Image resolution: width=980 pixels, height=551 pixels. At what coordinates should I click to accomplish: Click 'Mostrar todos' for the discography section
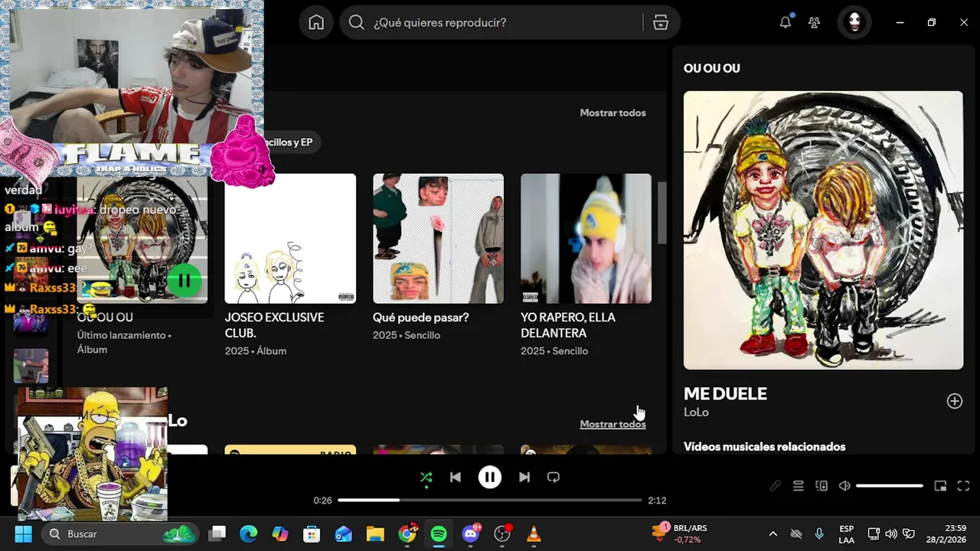pyautogui.click(x=612, y=112)
